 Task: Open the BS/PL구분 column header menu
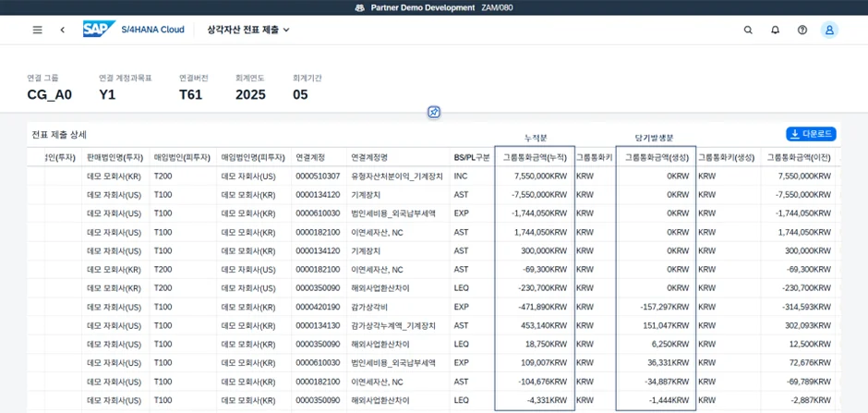pos(472,157)
